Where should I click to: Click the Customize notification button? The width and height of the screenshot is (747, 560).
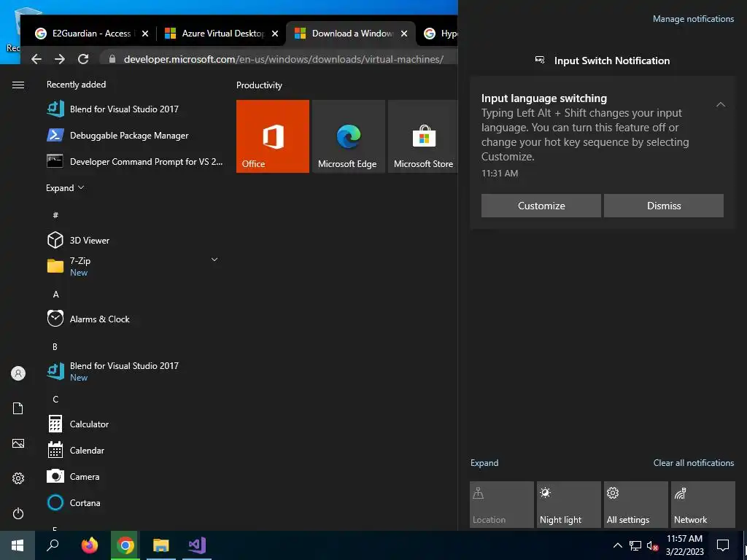(x=541, y=206)
